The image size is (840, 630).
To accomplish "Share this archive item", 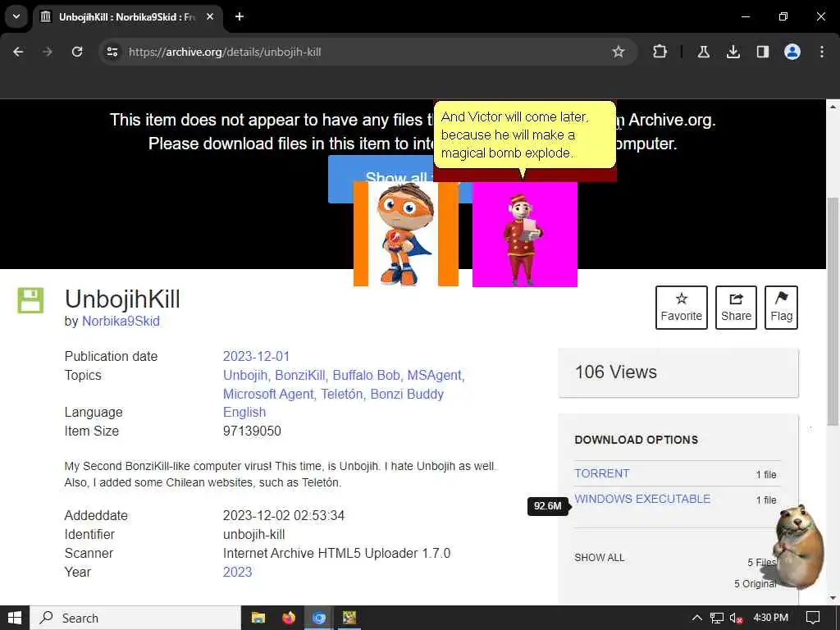I will tap(736, 308).
